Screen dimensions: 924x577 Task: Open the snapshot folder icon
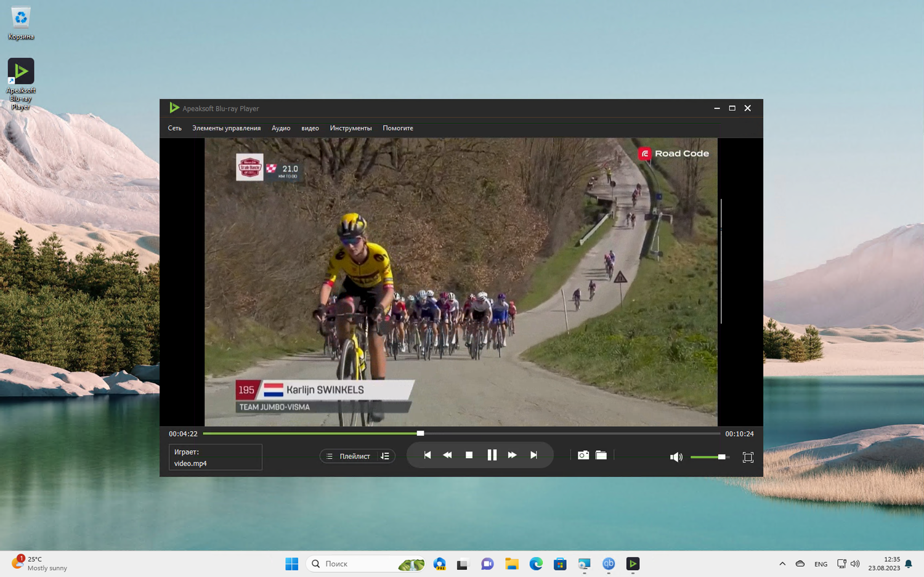(x=601, y=455)
